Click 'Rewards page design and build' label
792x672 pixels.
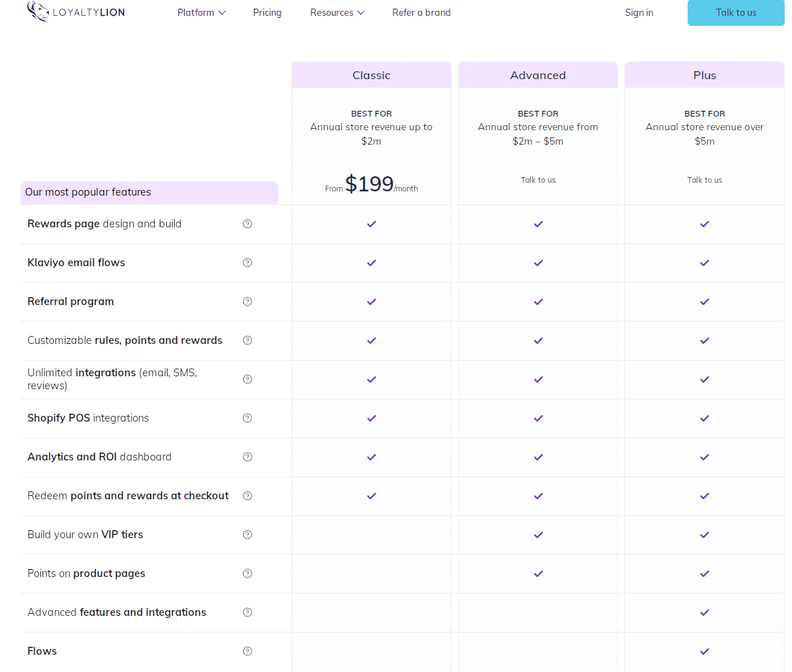coord(104,224)
